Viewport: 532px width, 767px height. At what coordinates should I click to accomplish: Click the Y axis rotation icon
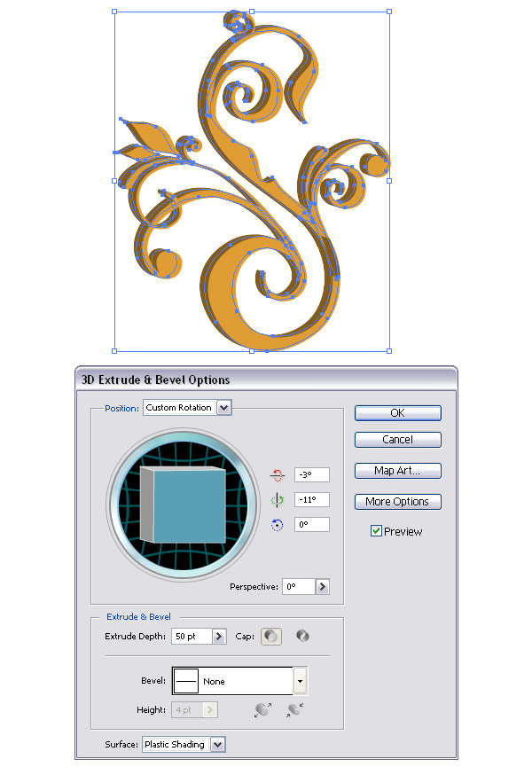click(x=277, y=499)
